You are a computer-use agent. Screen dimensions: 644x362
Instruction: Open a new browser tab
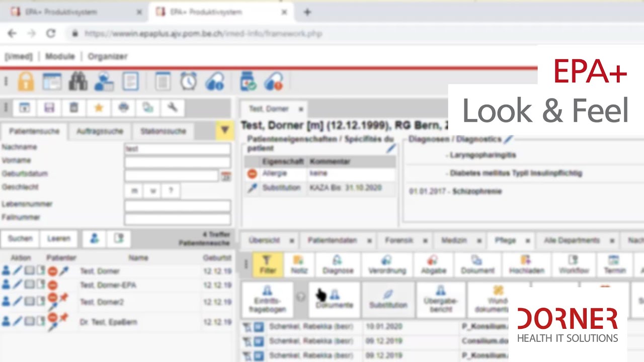[x=307, y=12]
